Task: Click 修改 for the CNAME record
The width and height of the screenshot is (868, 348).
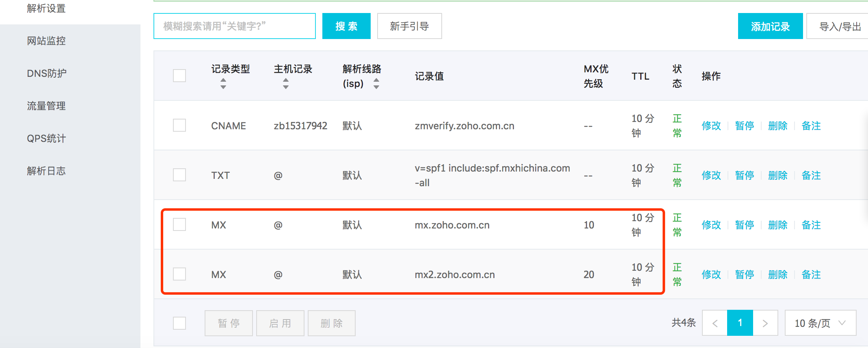Action: pyautogui.click(x=711, y=126)
